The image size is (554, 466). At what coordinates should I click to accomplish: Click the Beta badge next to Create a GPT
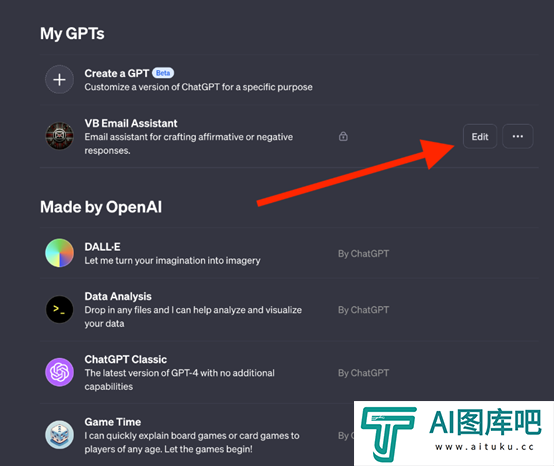(163, 73)
